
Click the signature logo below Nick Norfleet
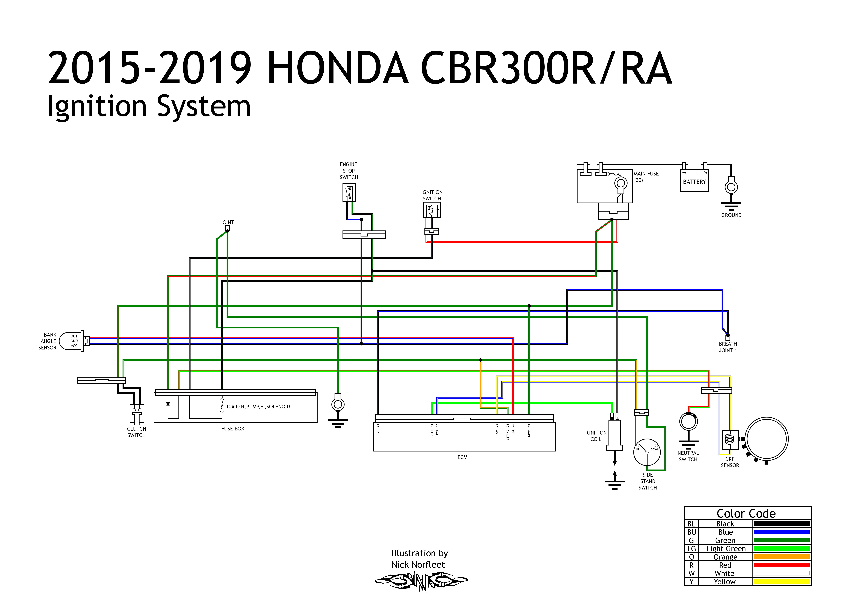(421, 582)
